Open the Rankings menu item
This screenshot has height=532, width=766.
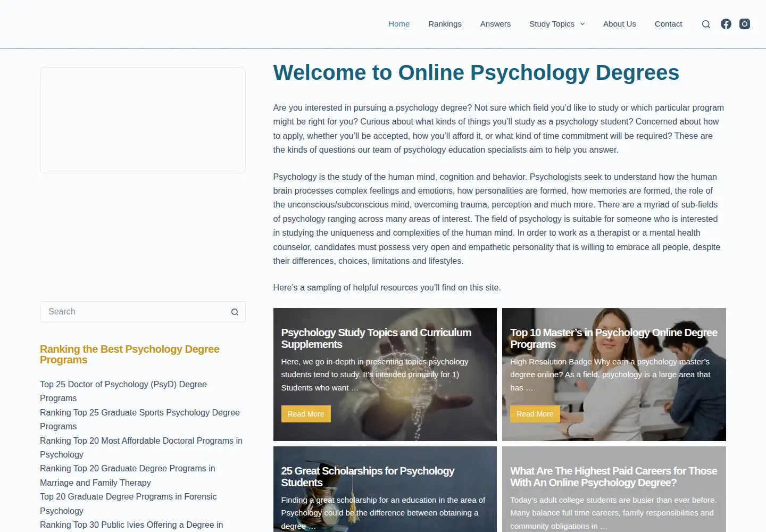[445, 24]
